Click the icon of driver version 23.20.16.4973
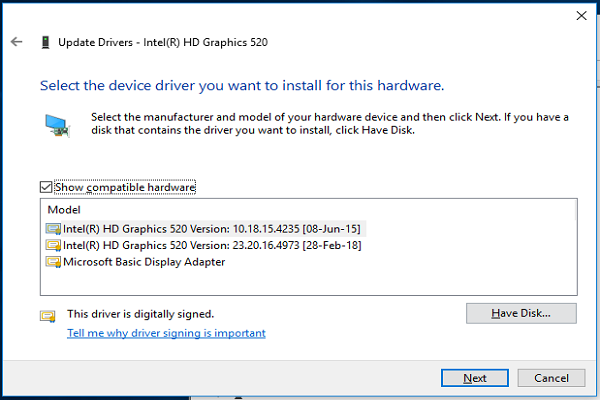The height and width of the screenshot is (400, 600). (x=53, y=245)
